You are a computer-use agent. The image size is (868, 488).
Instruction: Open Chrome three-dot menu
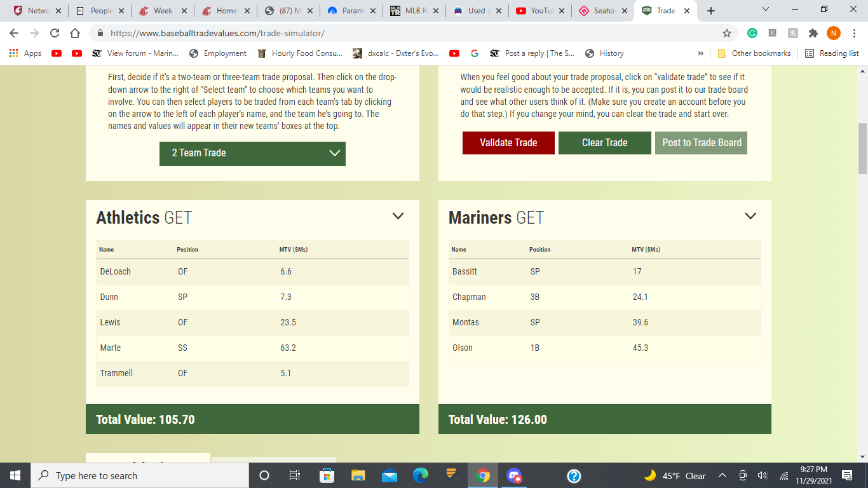tap(854, 33)
